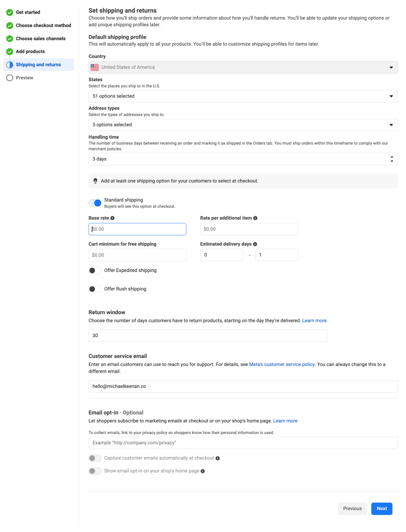Go to Add products step
This screenshot has width=406, height=532.
tap(30, 52)
